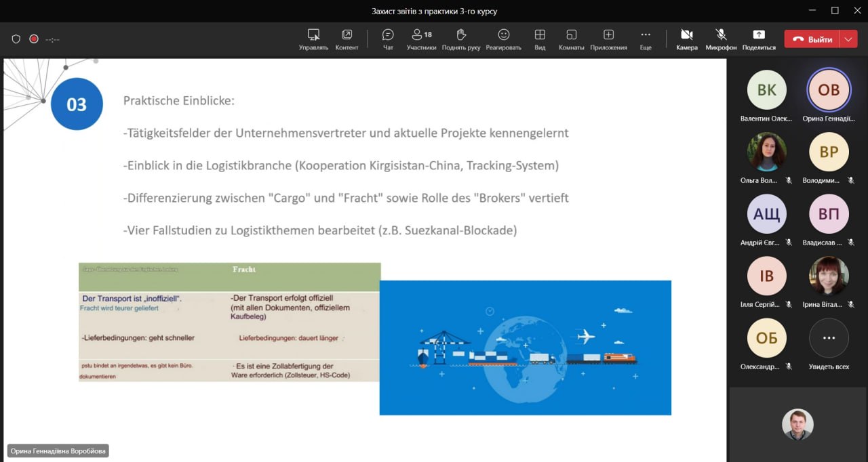This screenshot has height=462, width=868.
Task: Click the shield security icon
Action: (x=16, y=39)
